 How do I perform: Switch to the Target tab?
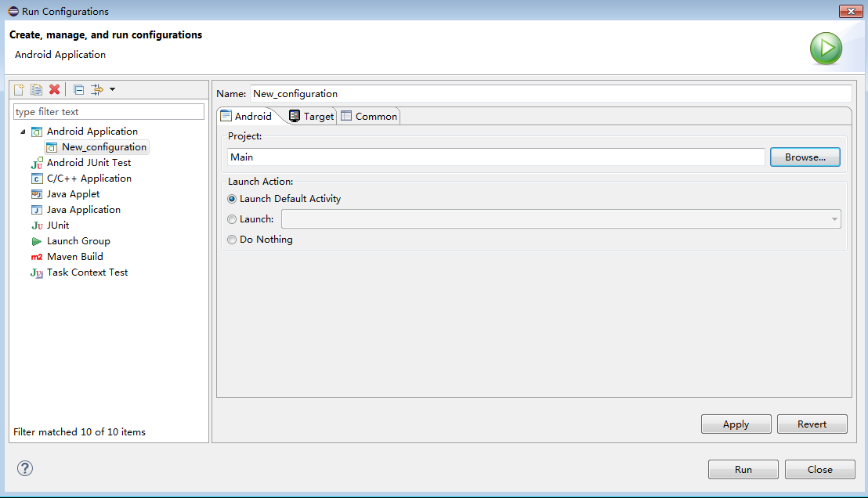pyautogui.click(x=312, y=116)
